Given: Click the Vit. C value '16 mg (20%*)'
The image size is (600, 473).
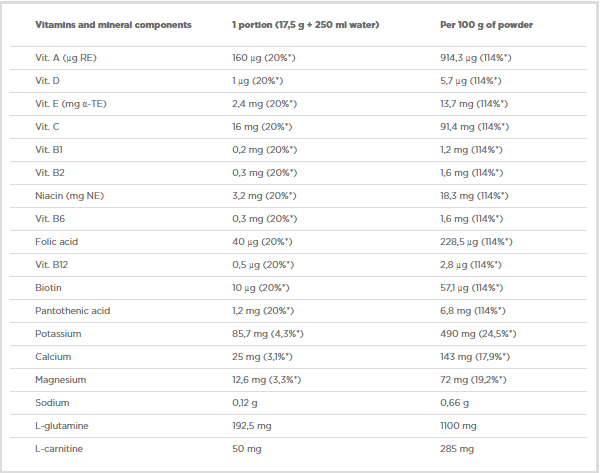Looking at the screenshot, I should (x=262, y=127).
